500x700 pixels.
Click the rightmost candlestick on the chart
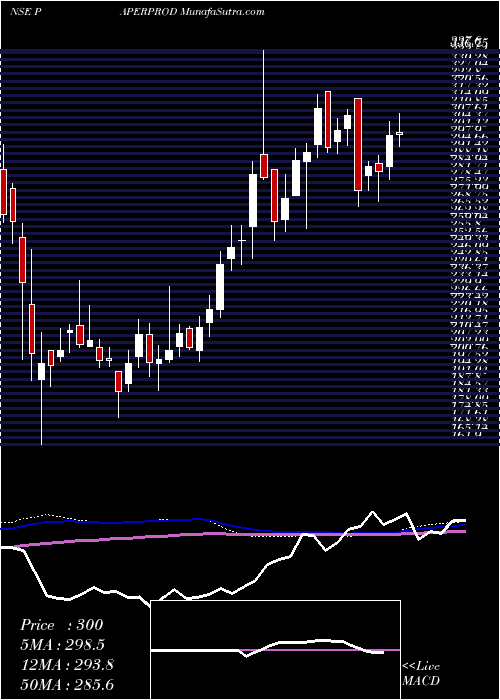[400, 133]
